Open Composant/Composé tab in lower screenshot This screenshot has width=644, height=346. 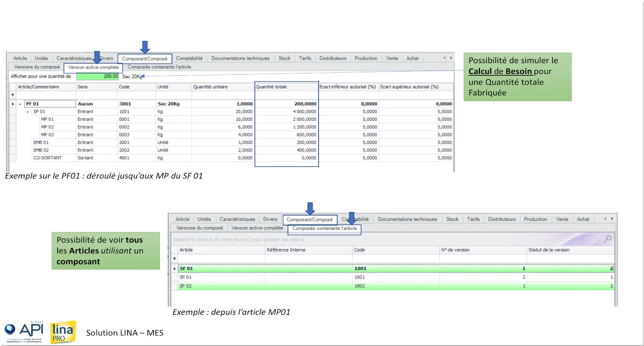click(x=309, y=220)
